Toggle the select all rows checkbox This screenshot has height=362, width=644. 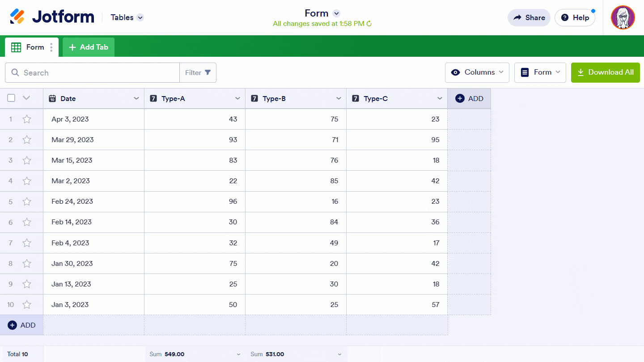coord(11,98)
